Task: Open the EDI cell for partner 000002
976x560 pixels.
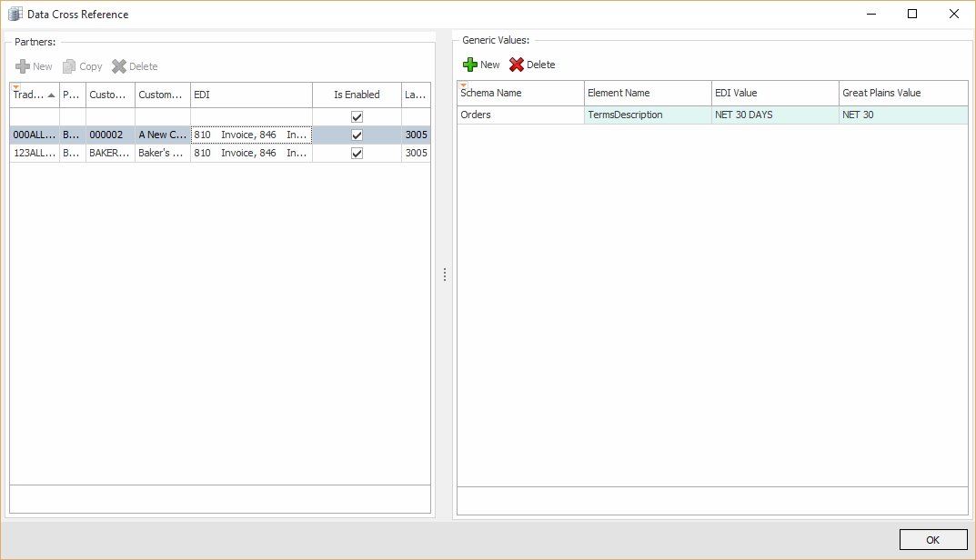Action: (x=251, y=135)
